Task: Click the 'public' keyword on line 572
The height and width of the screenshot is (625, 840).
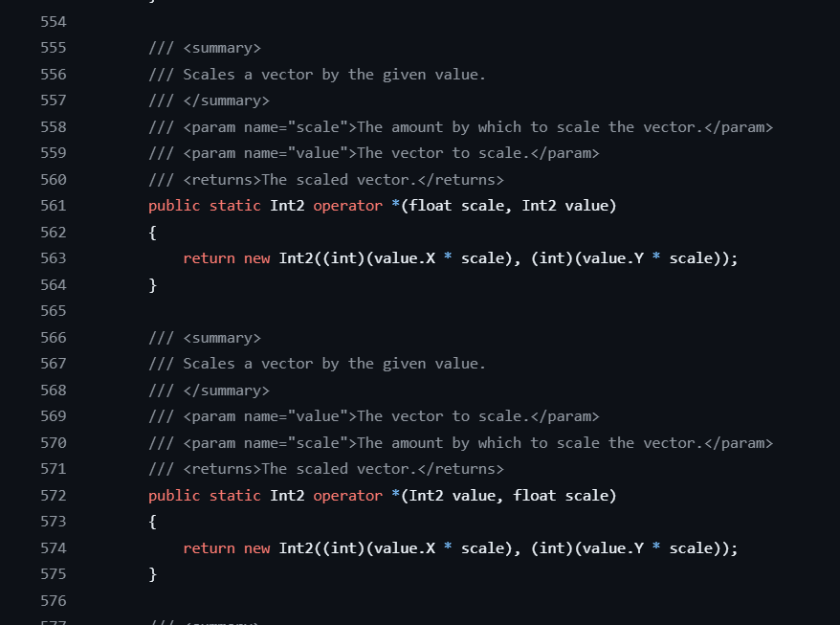Action: (174, 495)
